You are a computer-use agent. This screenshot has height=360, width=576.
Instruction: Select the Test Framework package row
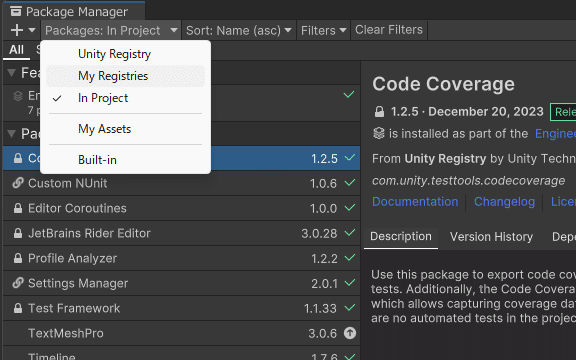coord(181,308)
